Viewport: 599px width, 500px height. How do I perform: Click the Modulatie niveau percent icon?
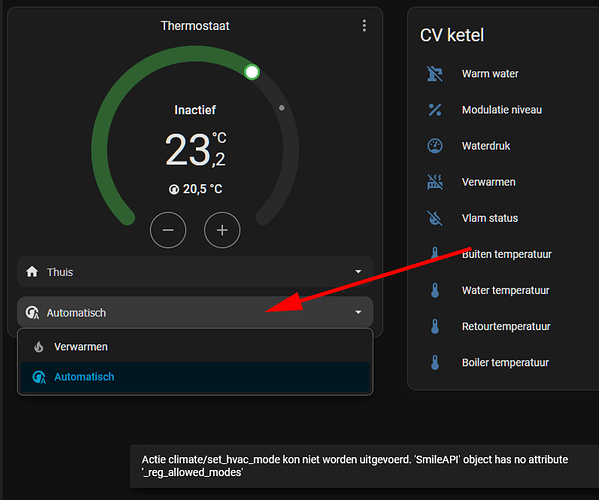(435, 110)
